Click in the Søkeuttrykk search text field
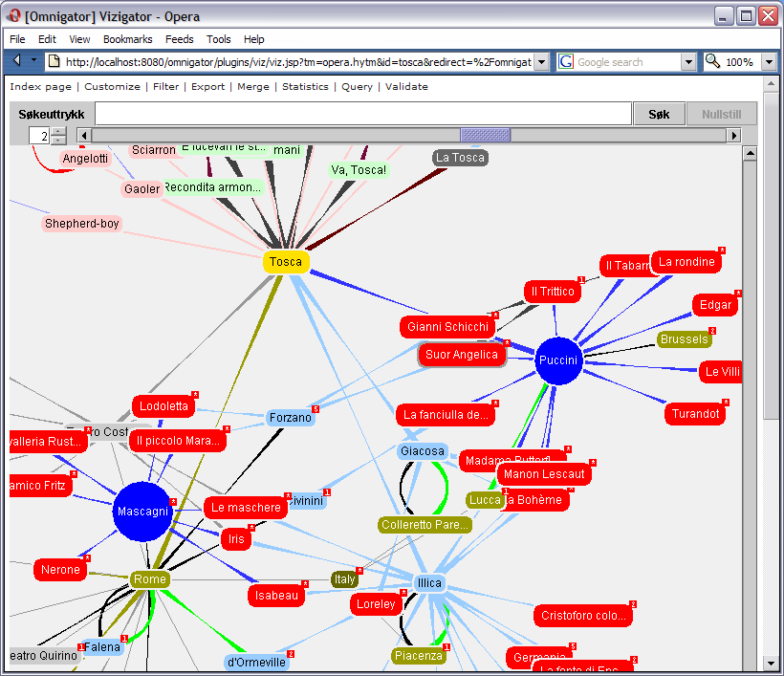This screenshot has height=676, width=784. tap(363, 114)
